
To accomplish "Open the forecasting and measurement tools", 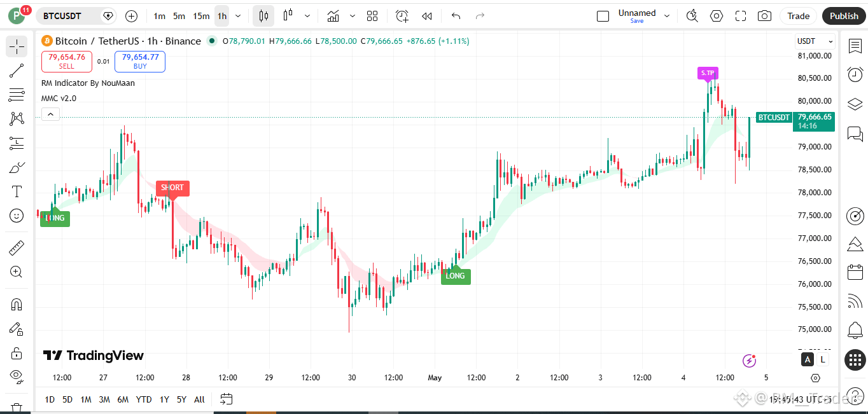I will tap(17, 143).
